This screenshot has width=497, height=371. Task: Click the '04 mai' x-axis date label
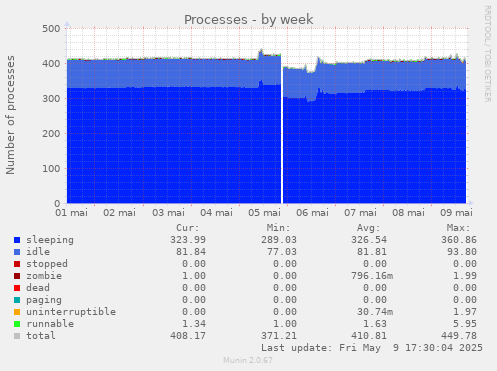click(x=216, y=213)
